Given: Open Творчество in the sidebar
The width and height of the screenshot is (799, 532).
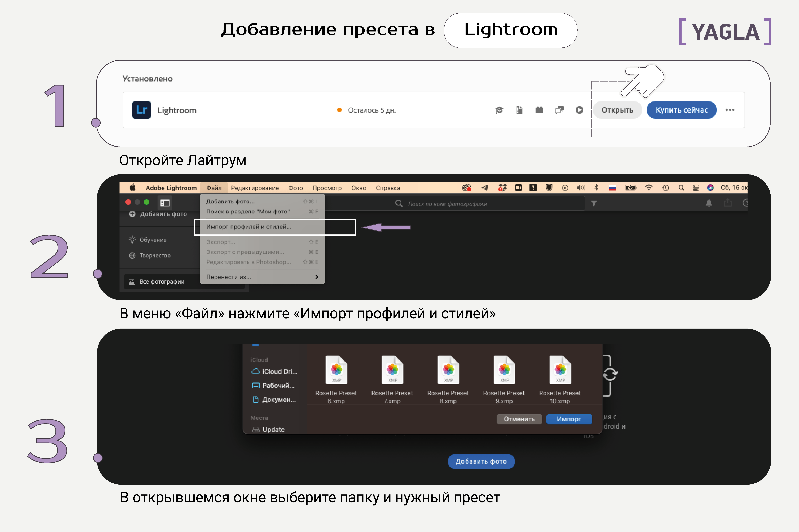Looking at the screenshot, I should pyautogui.click(x=150, y=256).
